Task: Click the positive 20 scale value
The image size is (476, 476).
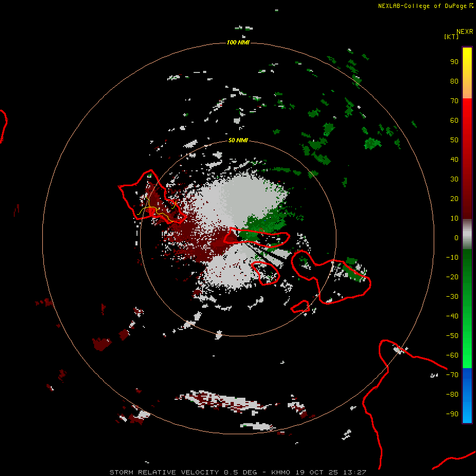Action: [454, 198]
